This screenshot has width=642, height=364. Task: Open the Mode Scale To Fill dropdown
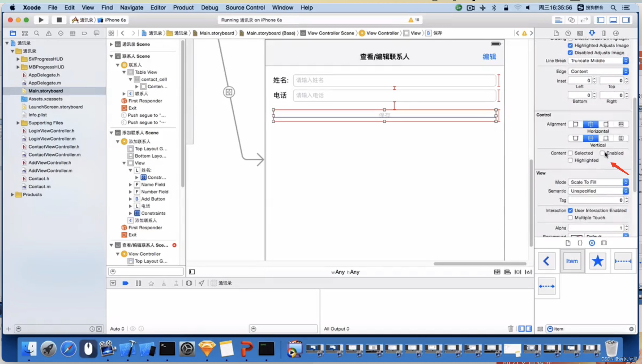click(598, 182)
